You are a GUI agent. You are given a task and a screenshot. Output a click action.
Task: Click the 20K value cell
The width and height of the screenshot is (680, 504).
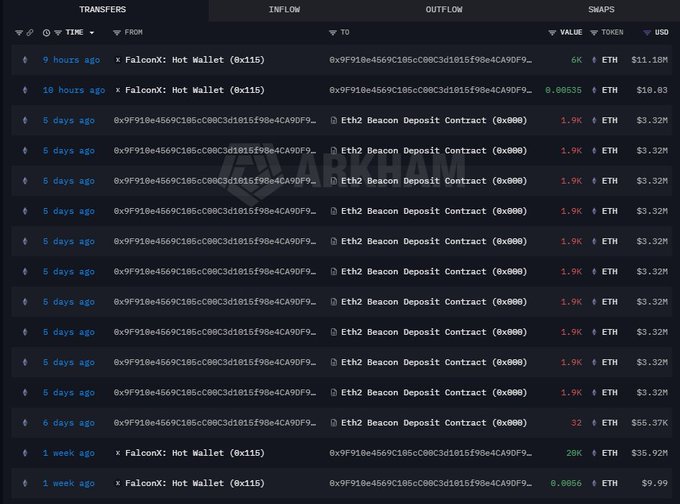[x=574, y=453]
